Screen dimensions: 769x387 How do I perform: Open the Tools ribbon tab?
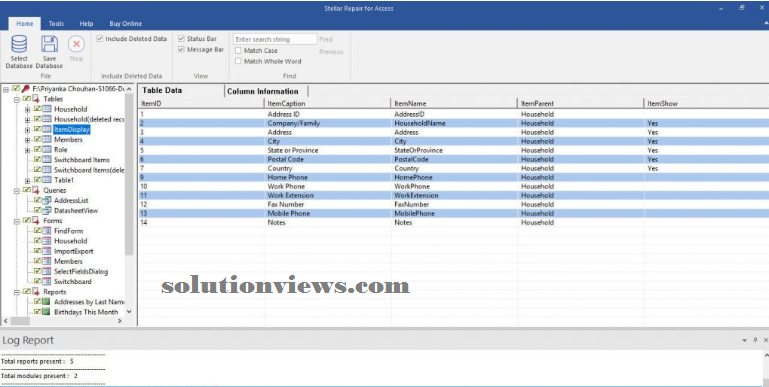(56, 24)
